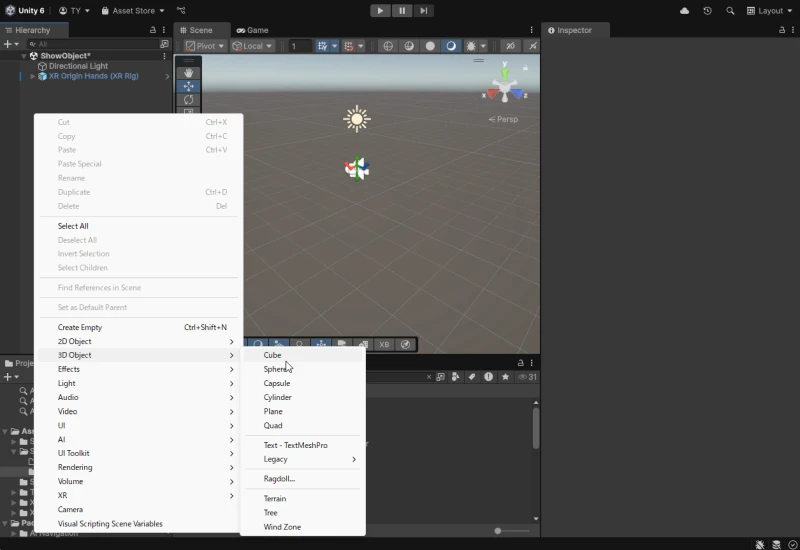
Task: Select the shaded draw mode icon
Action: (x=451, y=46)
